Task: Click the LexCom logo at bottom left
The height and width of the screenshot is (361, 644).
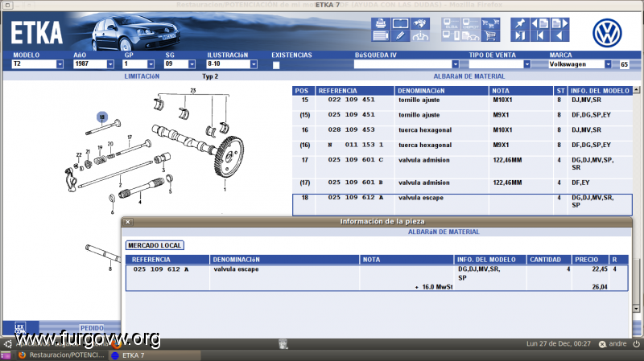Action: click(x=20, y=328)
